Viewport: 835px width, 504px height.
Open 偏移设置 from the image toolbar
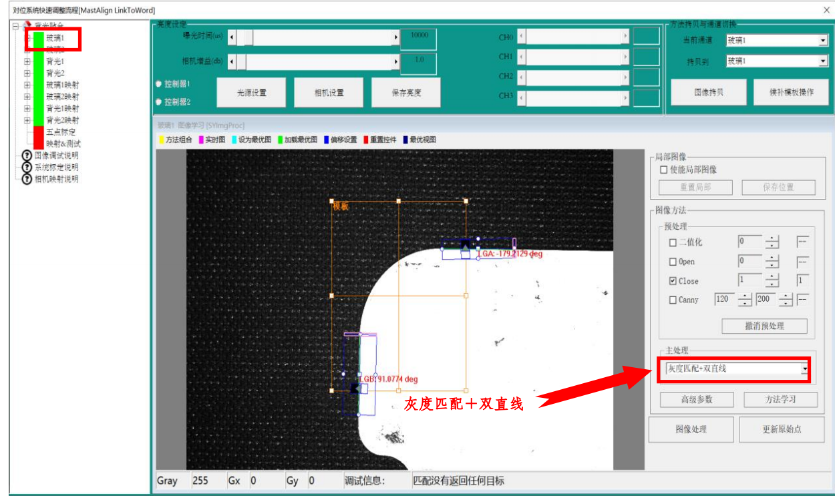pos(343,140)
